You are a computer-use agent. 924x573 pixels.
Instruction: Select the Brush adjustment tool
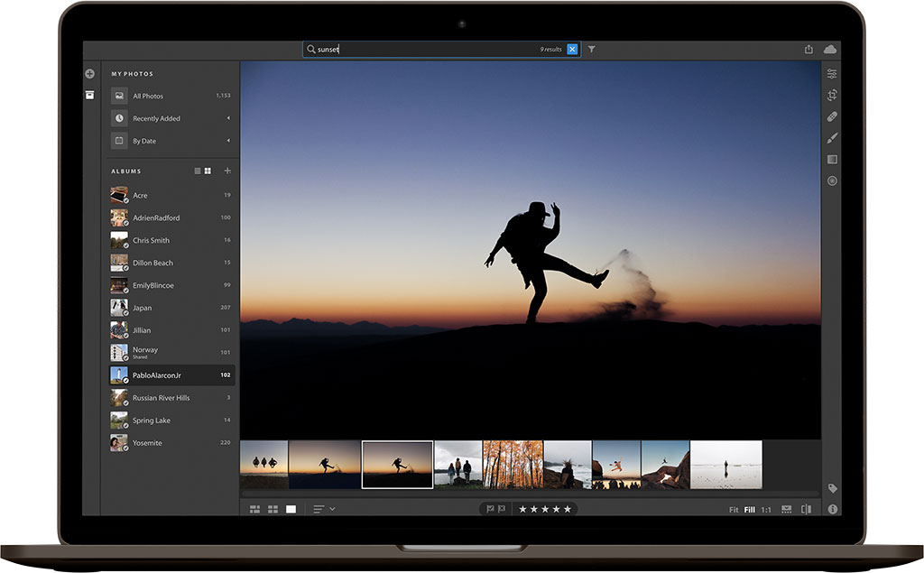831,138
